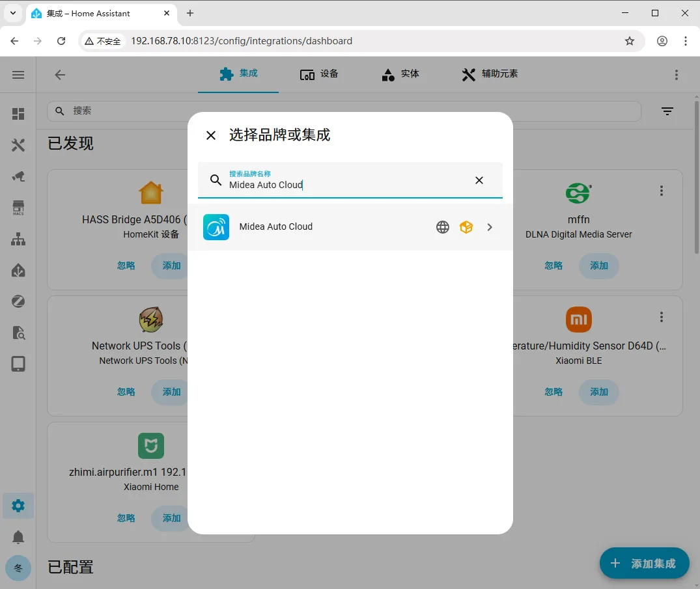Open the top-right header overflow menu

tap(677, 75)
